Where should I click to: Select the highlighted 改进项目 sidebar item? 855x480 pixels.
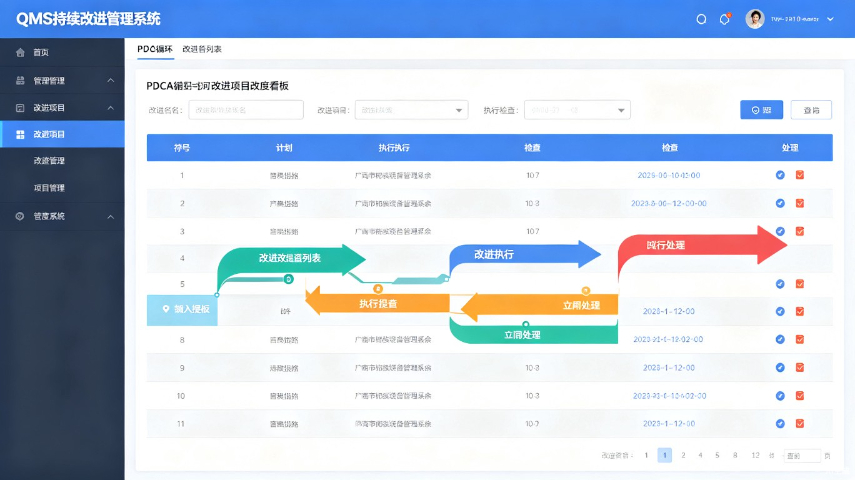62,134
